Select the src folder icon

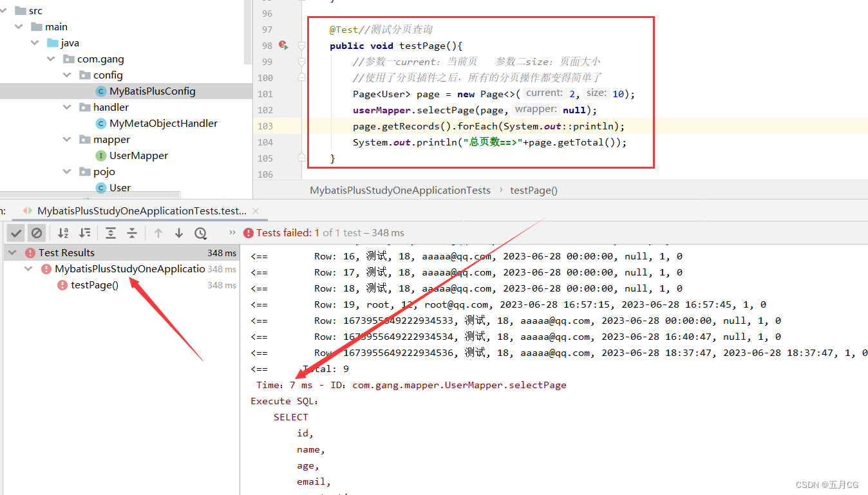tap(19, 11)
